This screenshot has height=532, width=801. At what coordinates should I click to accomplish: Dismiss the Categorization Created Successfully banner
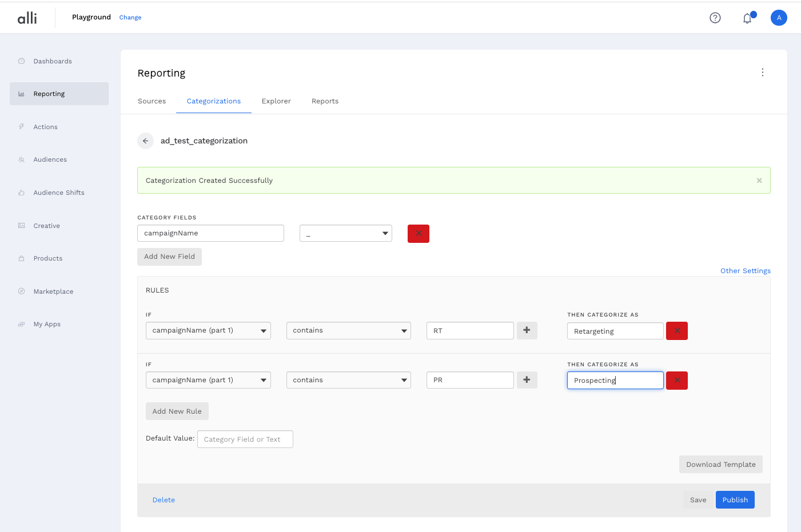point(759,181)
